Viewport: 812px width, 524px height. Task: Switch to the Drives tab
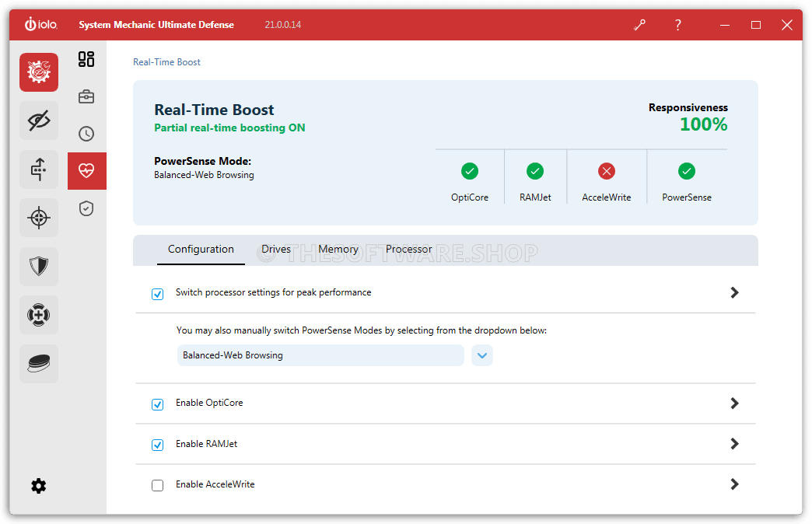(x=276, y=249)
